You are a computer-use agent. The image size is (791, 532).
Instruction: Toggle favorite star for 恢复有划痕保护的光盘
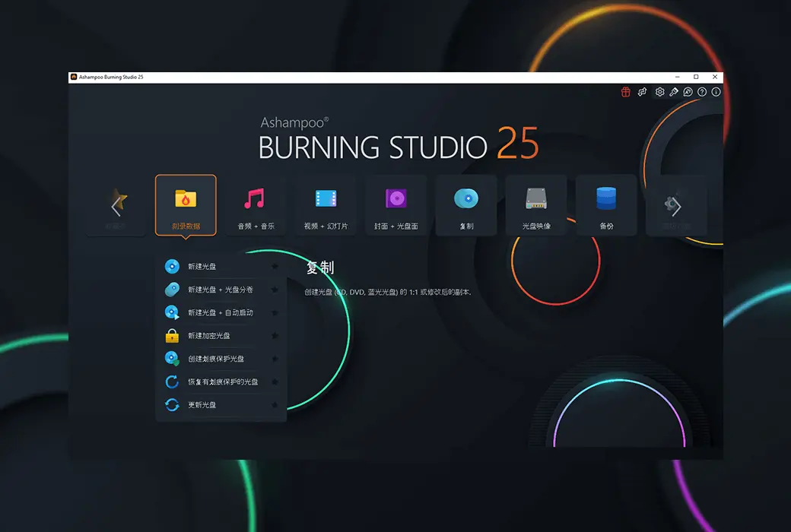275,382
